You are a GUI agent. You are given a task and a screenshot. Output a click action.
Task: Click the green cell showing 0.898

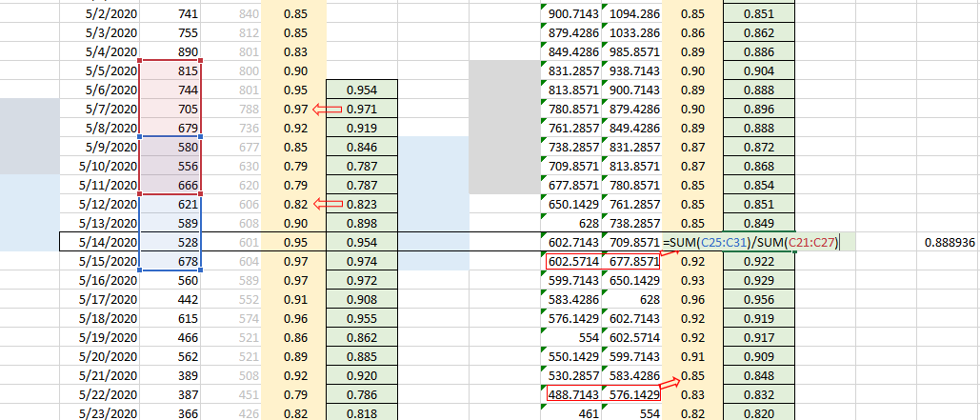[361, 223]
